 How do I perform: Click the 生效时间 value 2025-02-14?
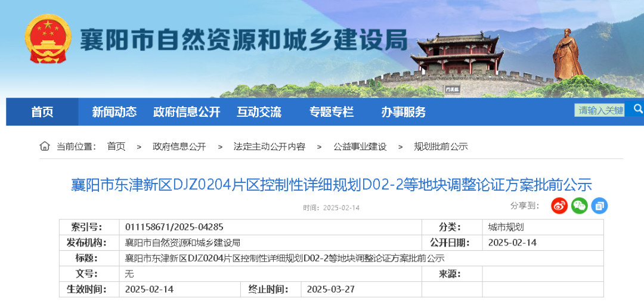149,289
